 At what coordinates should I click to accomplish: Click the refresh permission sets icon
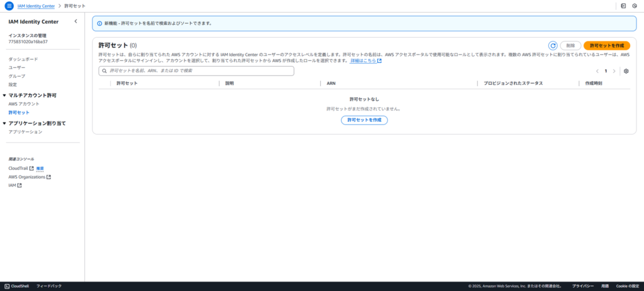pyautogui.click(x=553, y=45)
